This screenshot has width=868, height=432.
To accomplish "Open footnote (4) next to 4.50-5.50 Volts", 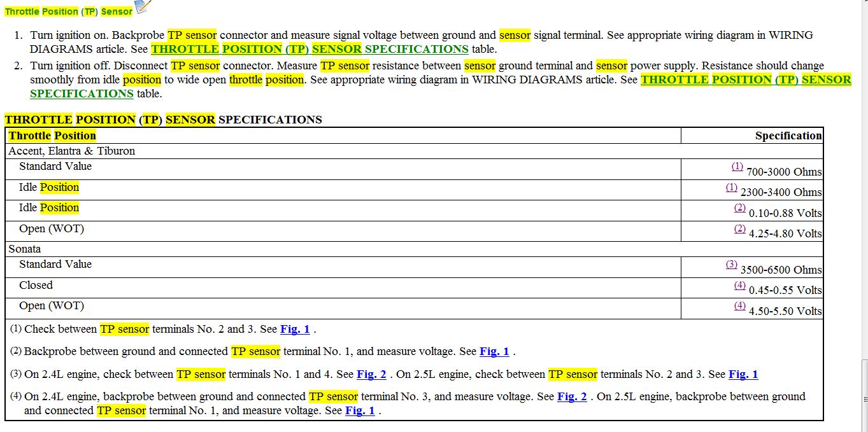I will pos(739,306).
